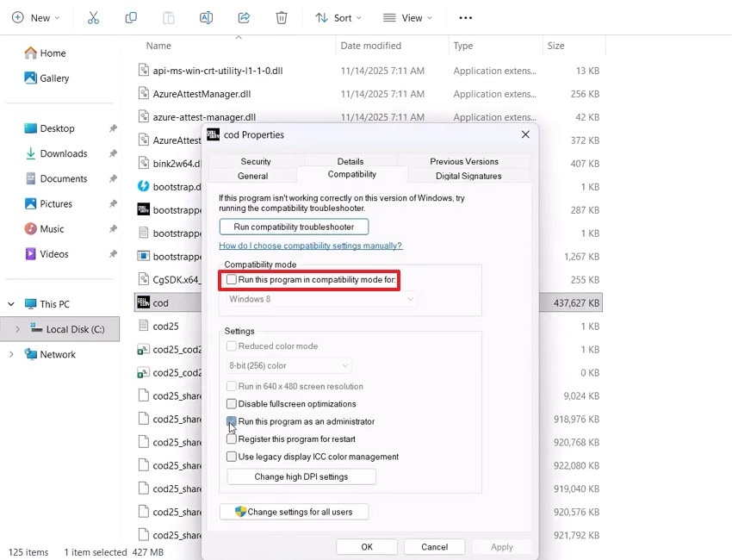Open the View dropdown in the toolbar

coord(407,17)
